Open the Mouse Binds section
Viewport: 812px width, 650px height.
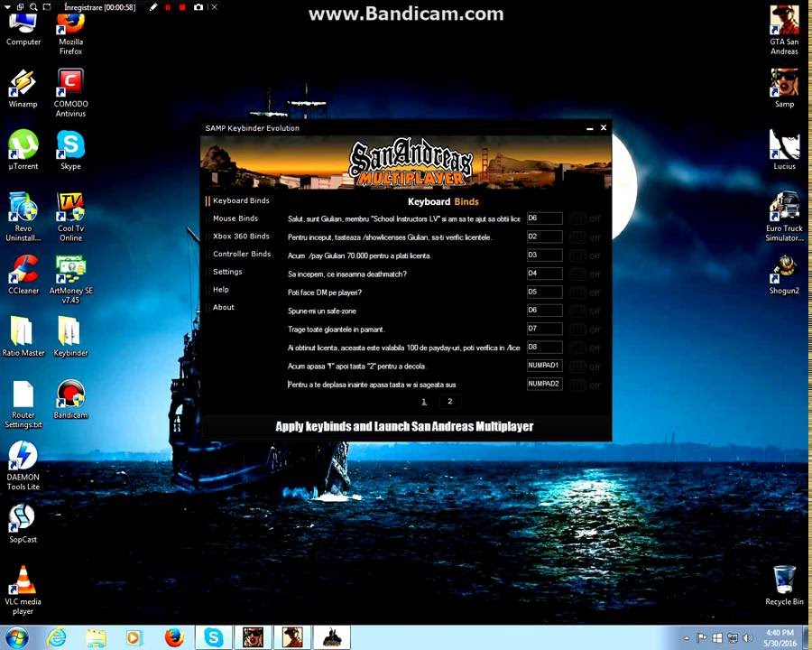coord(235,218)
